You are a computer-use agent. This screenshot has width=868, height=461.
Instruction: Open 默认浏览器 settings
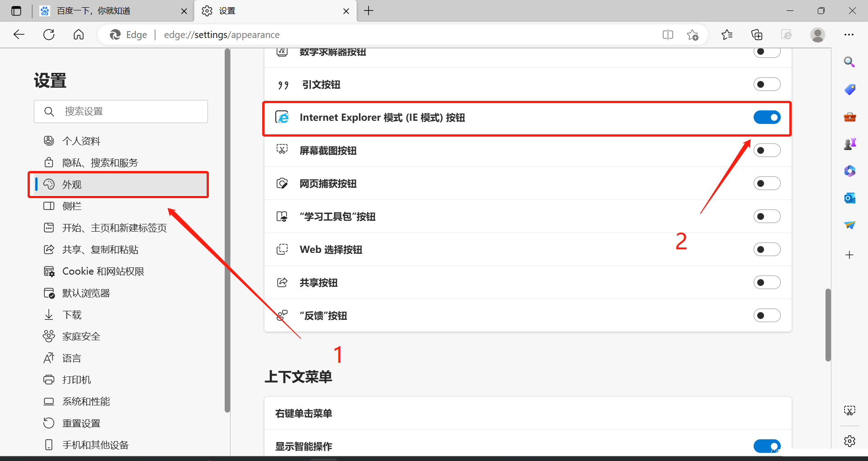coord(121,293)
